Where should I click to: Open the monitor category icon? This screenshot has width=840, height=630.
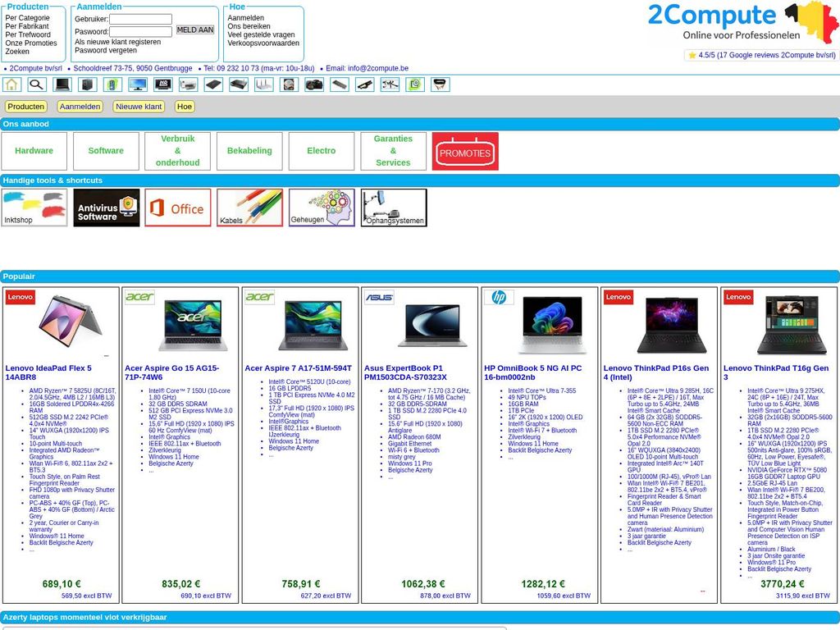pos(138,84)
